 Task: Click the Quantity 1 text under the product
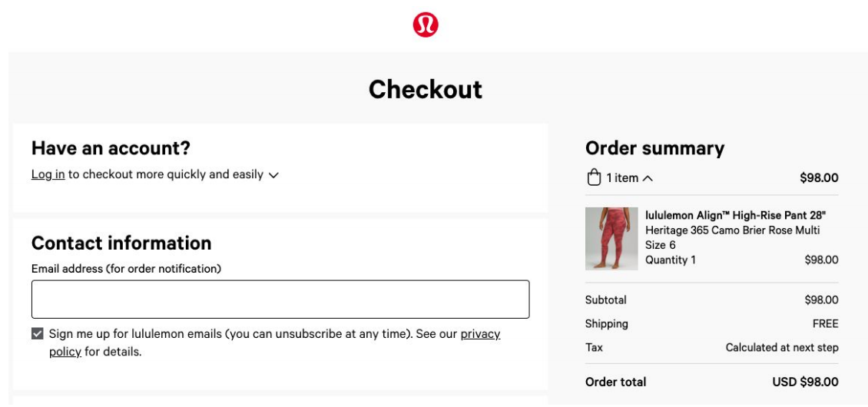670,260
